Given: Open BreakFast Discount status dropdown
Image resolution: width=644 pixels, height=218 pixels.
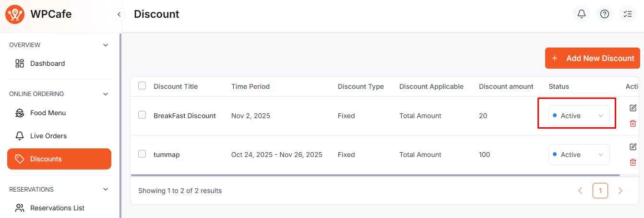Looking at the screenshot, I should (579, 116).
